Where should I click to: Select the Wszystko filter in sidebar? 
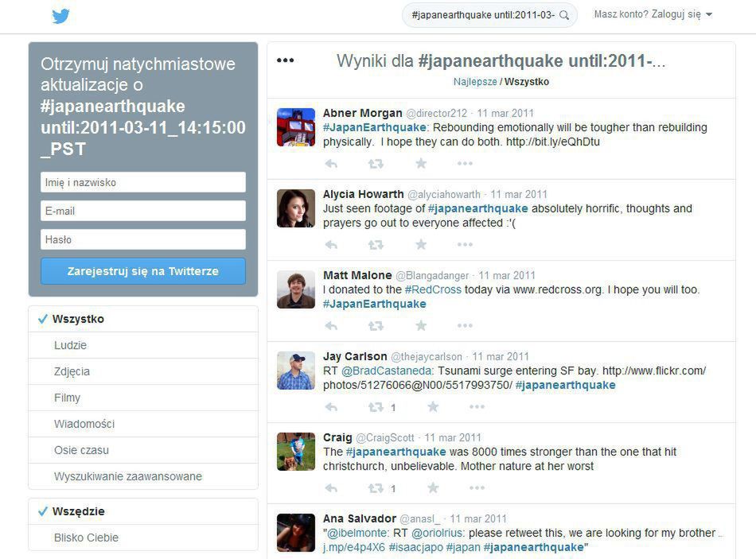[x=143, y=319]
